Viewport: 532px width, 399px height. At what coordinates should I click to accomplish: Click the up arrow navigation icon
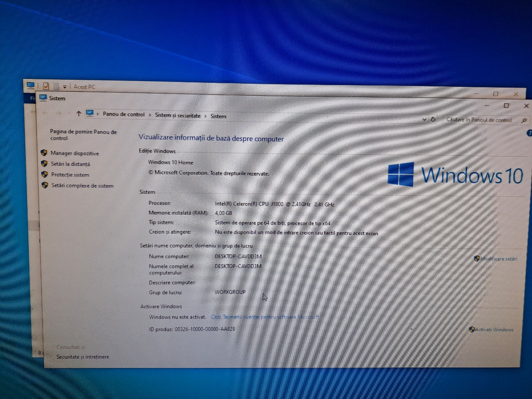78,114
